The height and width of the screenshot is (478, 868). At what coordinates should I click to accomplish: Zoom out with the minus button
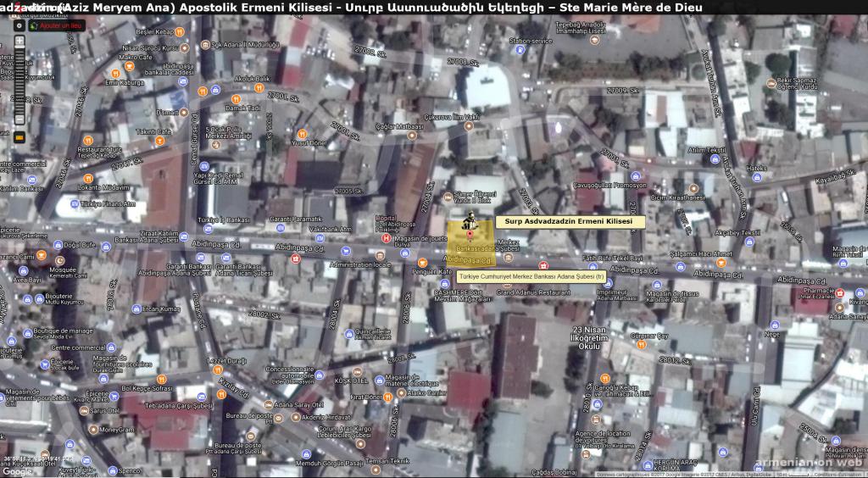point(19,119)
